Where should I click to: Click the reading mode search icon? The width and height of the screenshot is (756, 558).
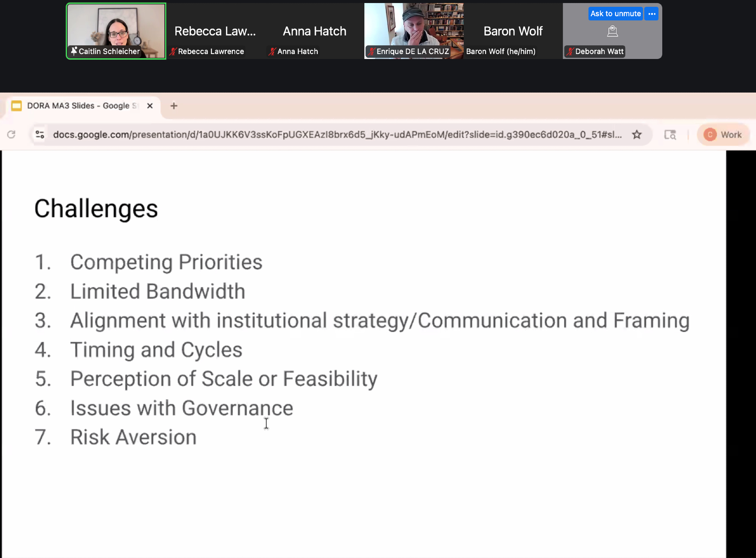[670, 135]
